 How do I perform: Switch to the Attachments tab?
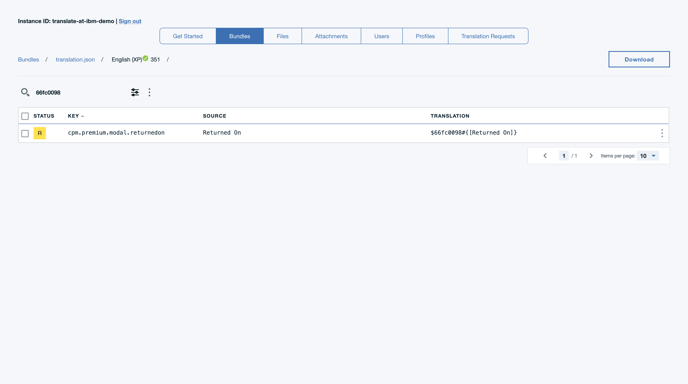point(331,36)
